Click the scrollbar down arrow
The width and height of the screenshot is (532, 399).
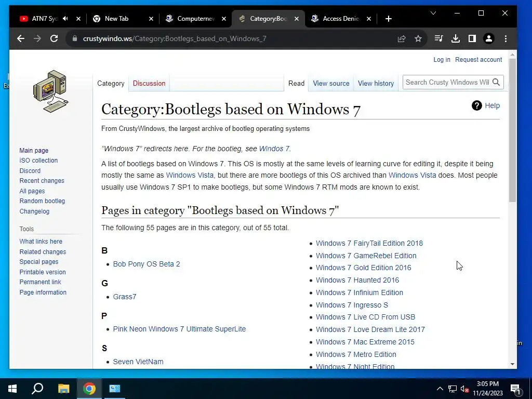(x=512, y=364)
